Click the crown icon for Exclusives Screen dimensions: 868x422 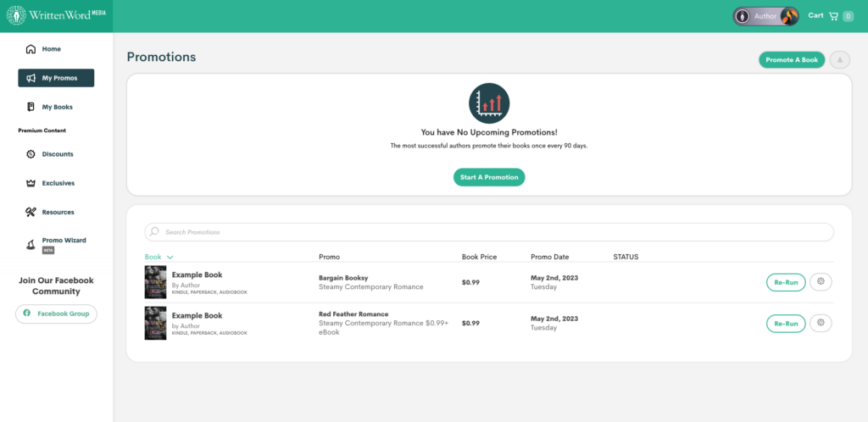(x=31, y=183)
